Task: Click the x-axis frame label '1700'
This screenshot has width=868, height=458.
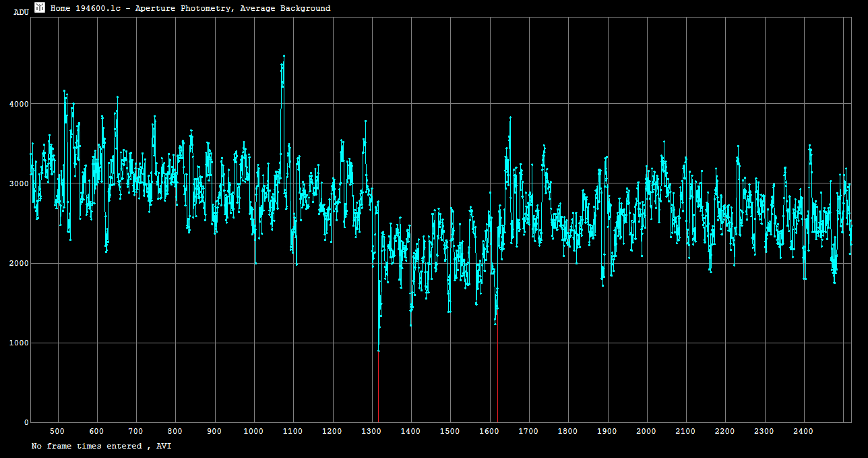Action: [x=529, y=431]
